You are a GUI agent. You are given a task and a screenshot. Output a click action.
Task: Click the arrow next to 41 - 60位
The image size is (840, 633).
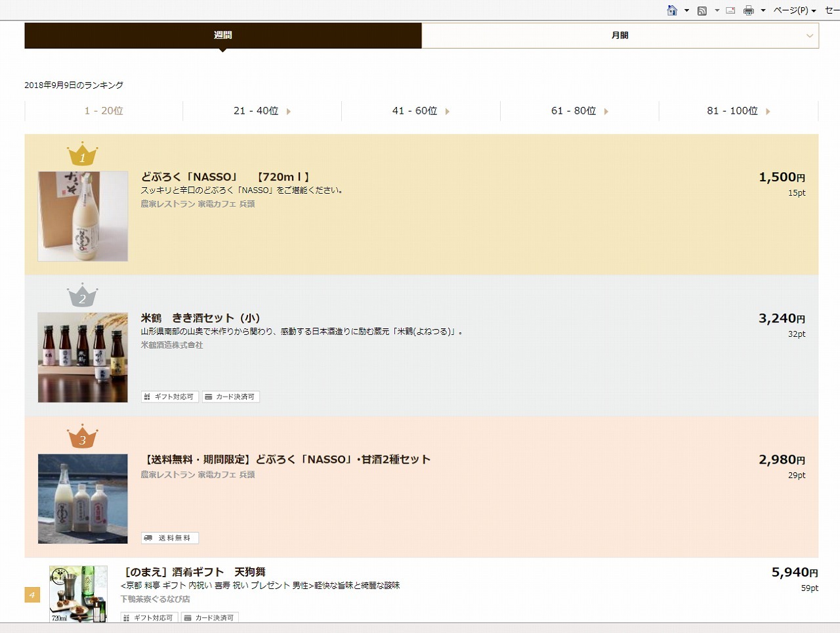coord(448,112)
